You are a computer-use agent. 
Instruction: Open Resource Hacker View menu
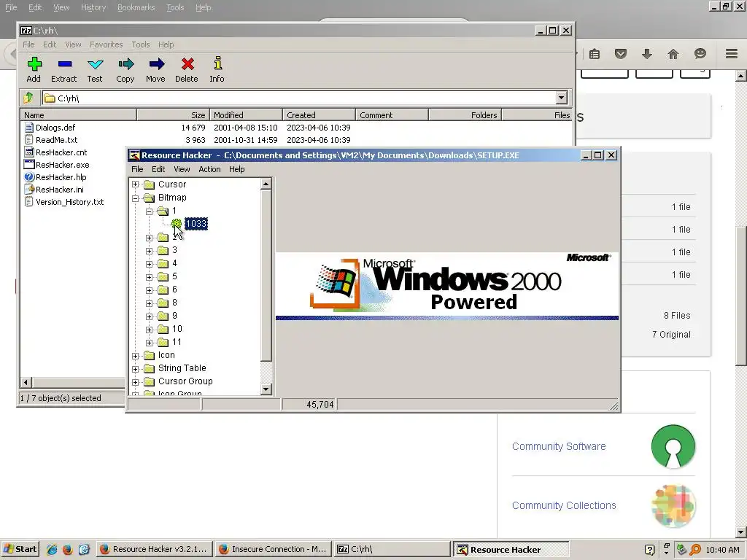[182, 169]
